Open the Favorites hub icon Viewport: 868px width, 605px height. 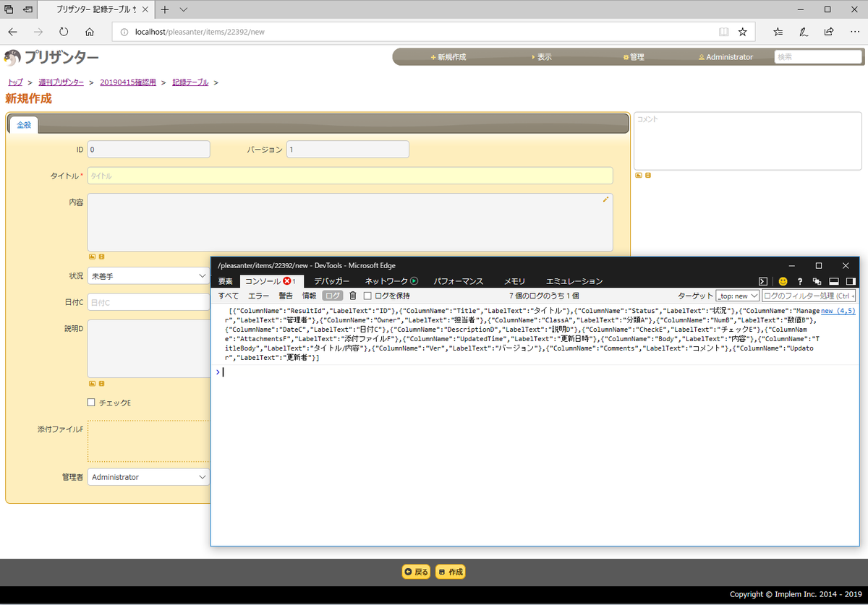click(778, 32)
